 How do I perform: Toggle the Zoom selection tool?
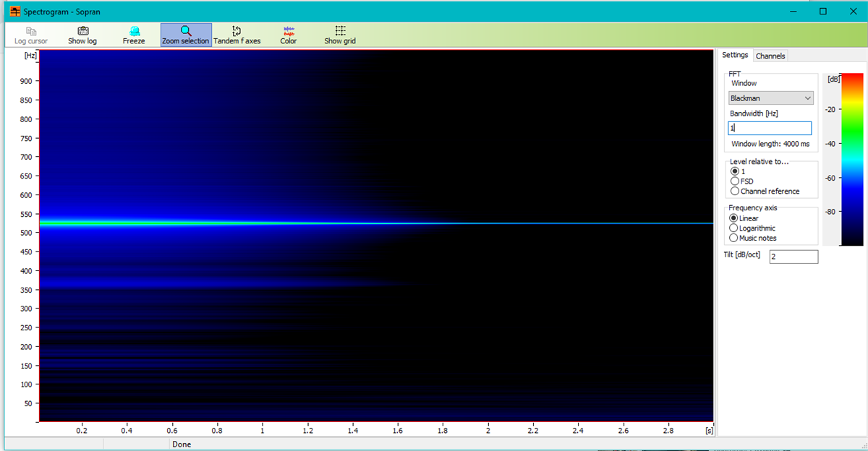tap(186, 35)
